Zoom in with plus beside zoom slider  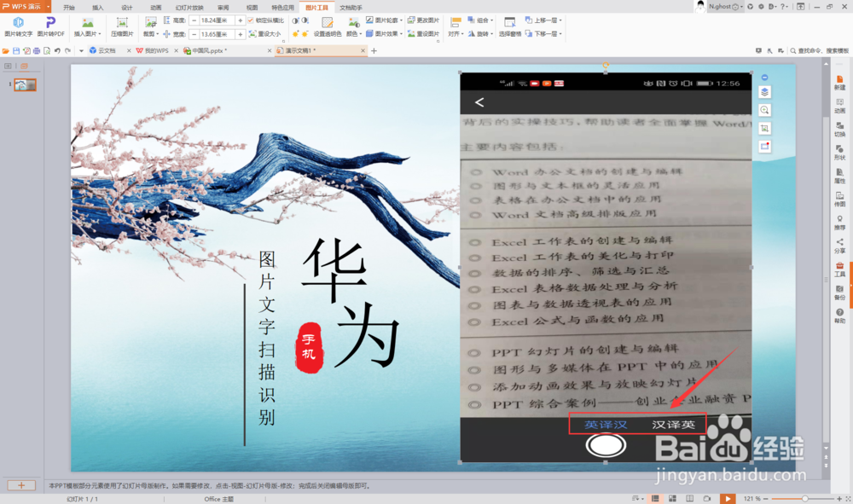[x=839, y=499]
